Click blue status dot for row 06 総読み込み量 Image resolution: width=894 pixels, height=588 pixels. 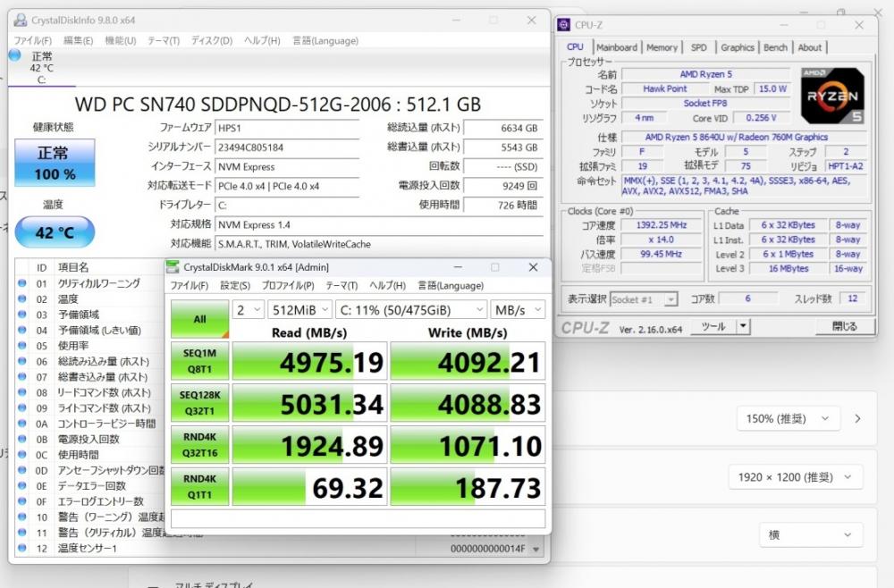22,361
